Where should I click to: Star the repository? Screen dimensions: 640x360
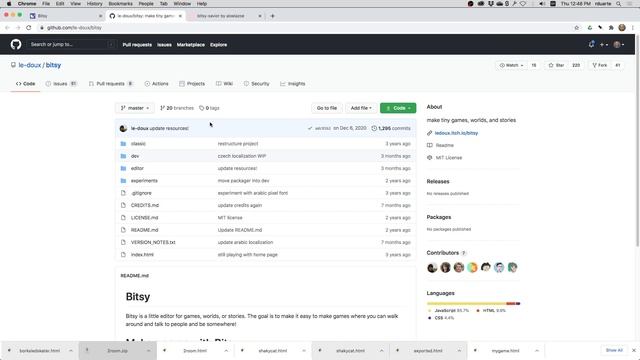pyautogui.click(x=556, y=65)
